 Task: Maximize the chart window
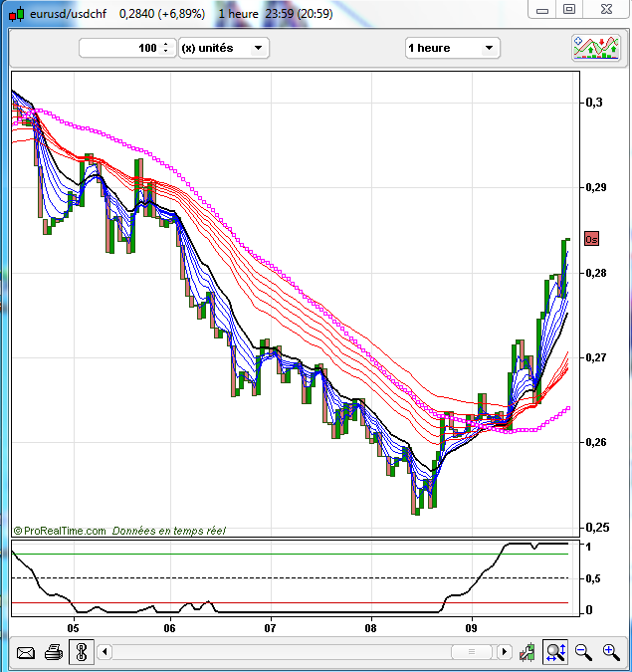coord(568,9)
